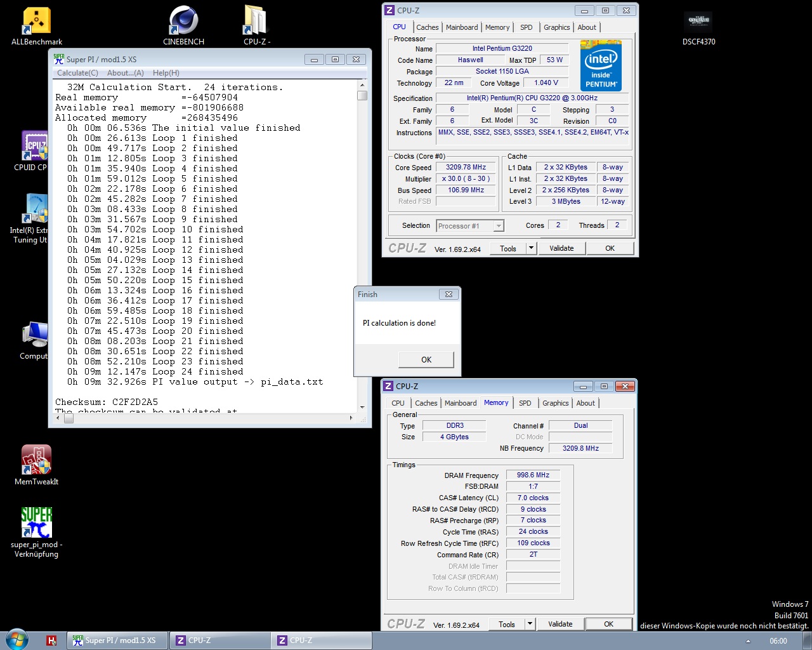Select Graphics tab in upper CPU-Z window
Image resolution: width=812 pixels, height=650 pixels.
(556, 27)
